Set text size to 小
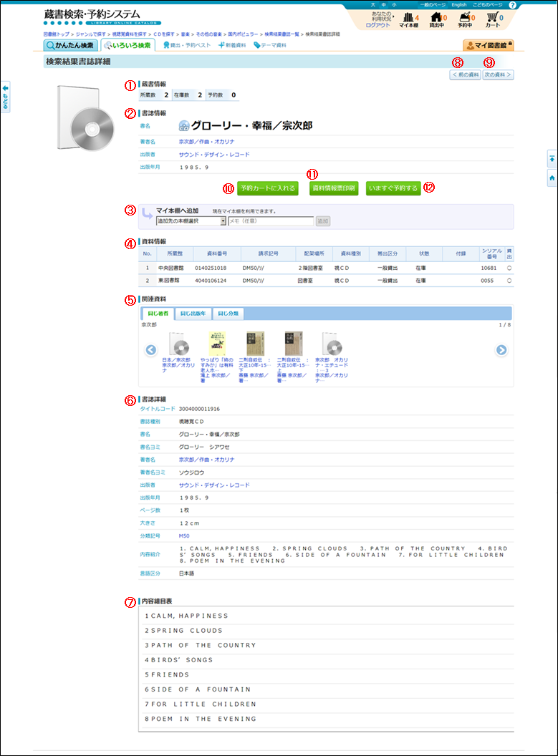The width and height of the screenshot is (558, 756). pyautogui.click(x=394, y=5)
